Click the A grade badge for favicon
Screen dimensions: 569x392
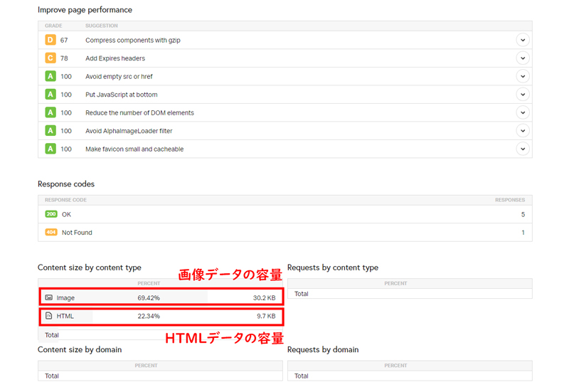(x=50, y=149)
